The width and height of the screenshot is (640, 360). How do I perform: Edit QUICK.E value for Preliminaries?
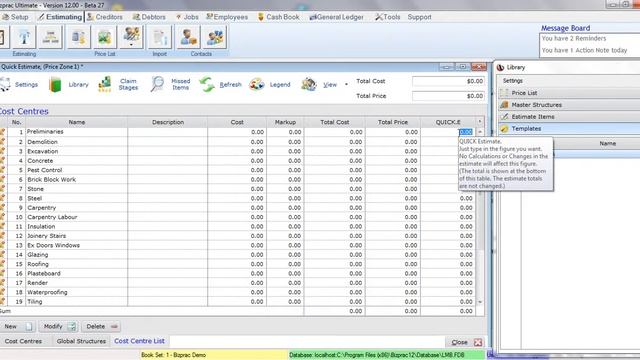point(466,132)
